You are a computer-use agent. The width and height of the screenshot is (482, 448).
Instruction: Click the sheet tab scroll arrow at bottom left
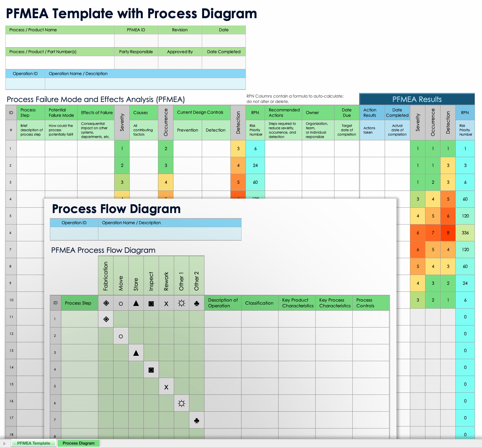point(4,443)
